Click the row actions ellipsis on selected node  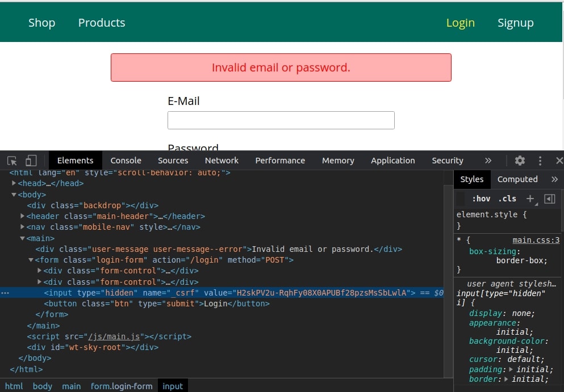(5, 293)
